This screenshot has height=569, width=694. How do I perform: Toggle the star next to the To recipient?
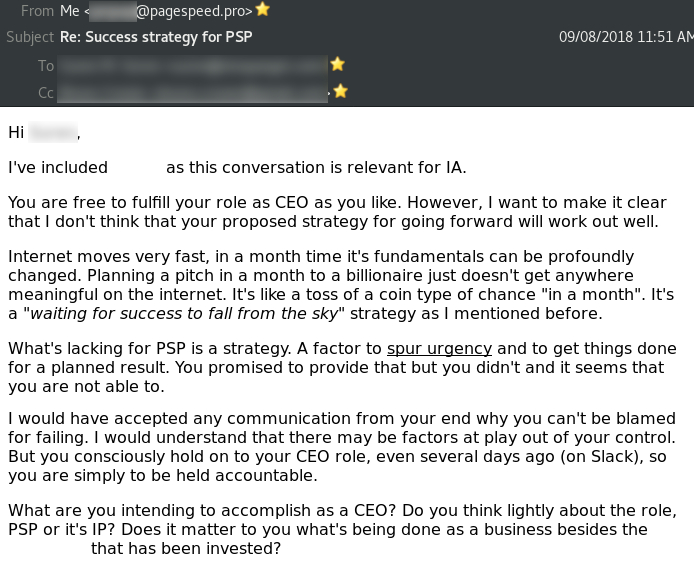(337, 64)
